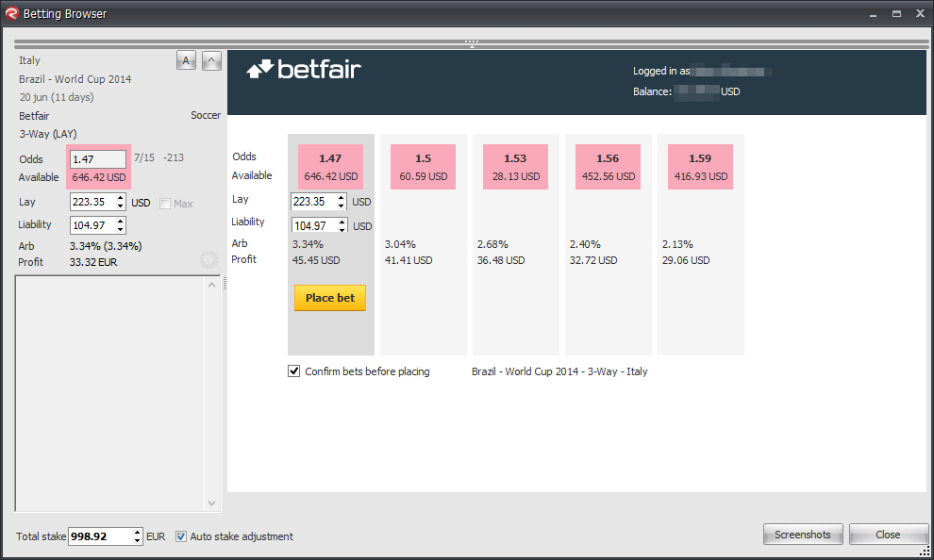Select the 1.5 odds box with 60.59 USD
934x560 pixels.
[x=423, y=167]
